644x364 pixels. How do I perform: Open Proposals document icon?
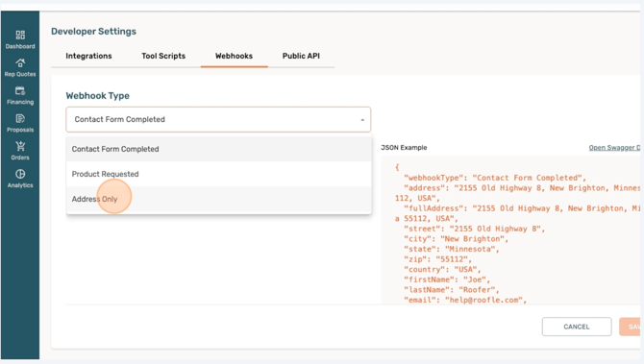[x=20, y=118]
